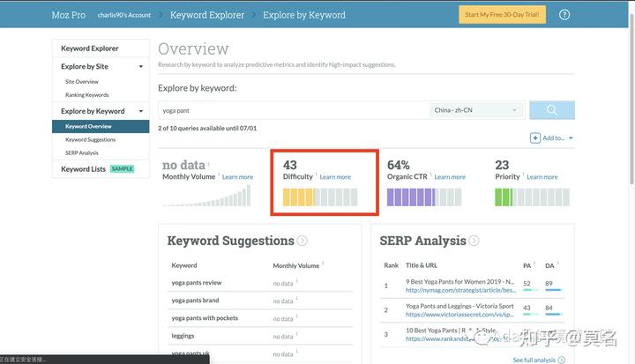635x364 pixels.
Task: Open SERP Analysis from the sidebar
Action: (82, 152)
